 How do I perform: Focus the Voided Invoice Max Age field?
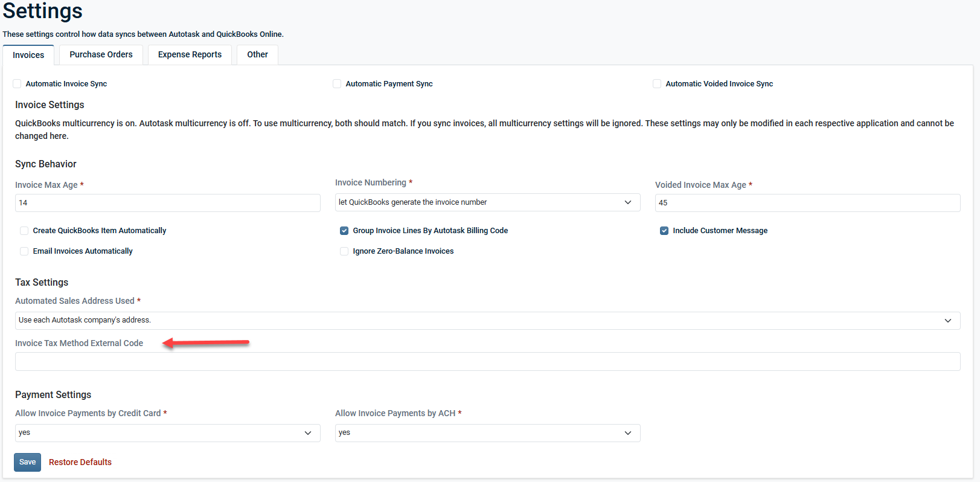tap(807, 203)
